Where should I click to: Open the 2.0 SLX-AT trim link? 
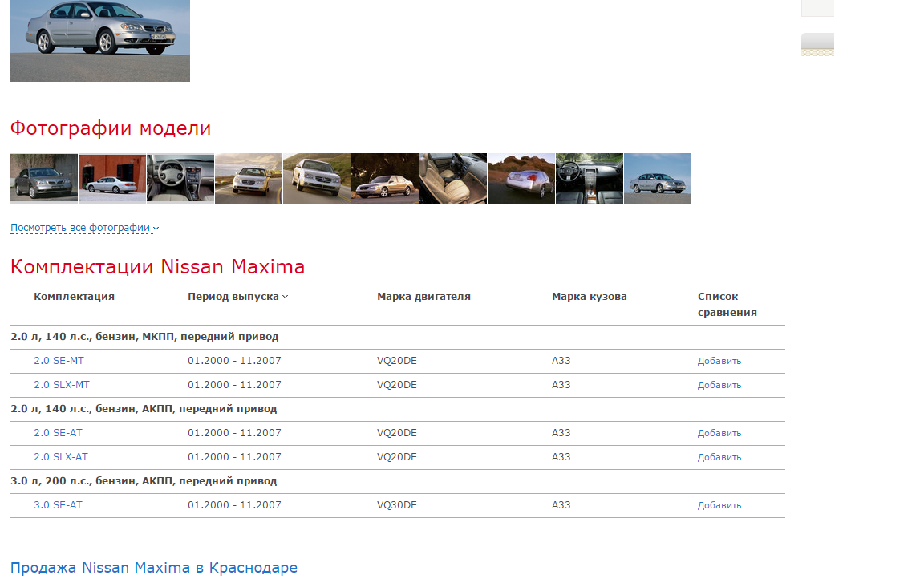pos(61,457)
